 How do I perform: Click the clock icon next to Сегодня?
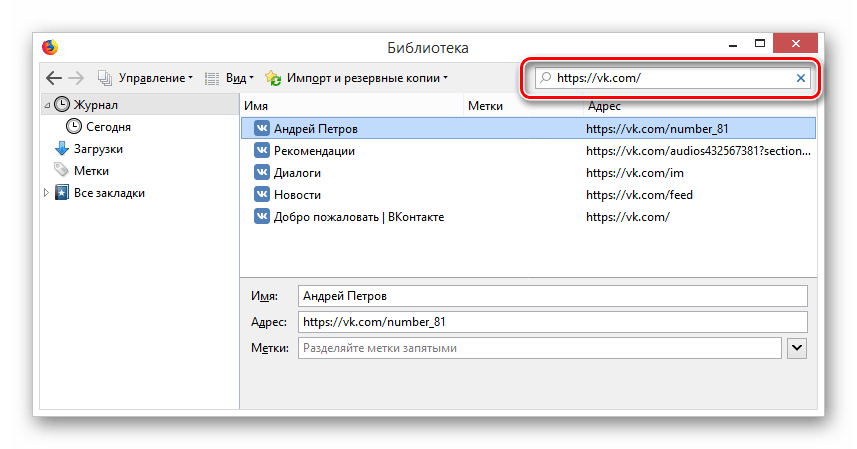tap(73, 127)
